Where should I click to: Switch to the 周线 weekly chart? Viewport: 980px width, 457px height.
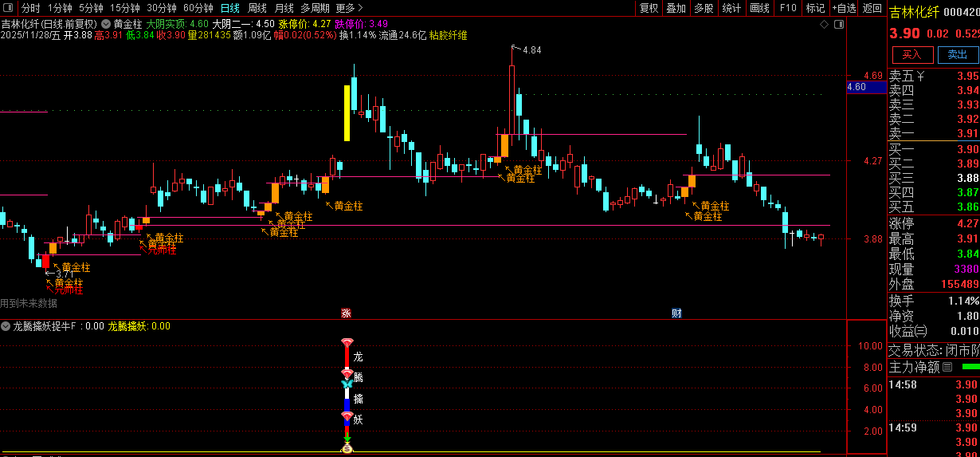click(x=257, y=8)
